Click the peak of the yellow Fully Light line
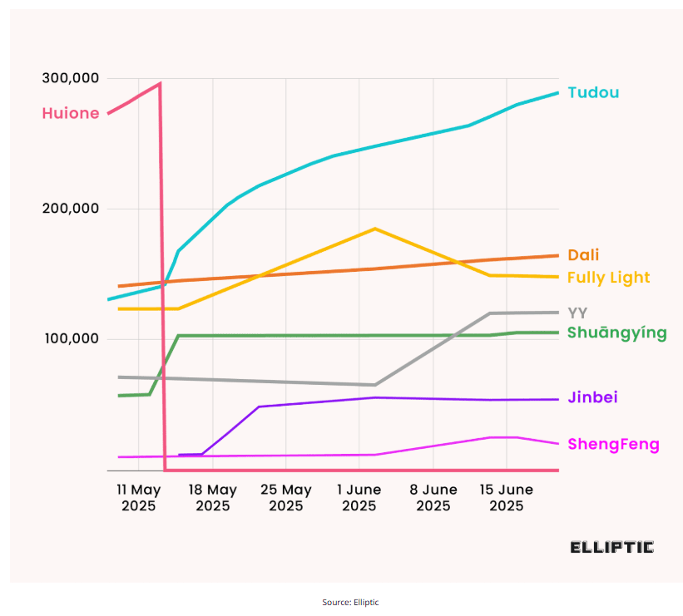683x616 pixels. [375, 229]
